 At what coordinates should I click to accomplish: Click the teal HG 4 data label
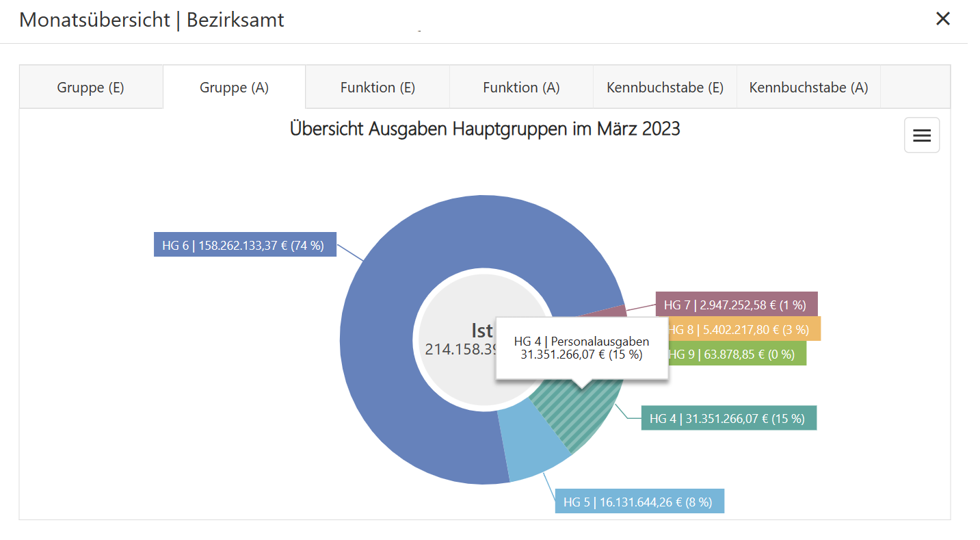729,418
